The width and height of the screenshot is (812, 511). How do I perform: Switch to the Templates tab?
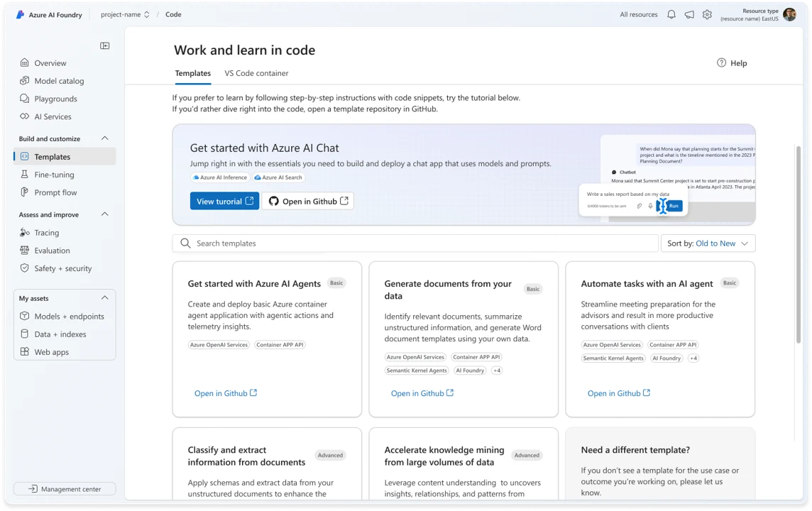coord(192,73)
